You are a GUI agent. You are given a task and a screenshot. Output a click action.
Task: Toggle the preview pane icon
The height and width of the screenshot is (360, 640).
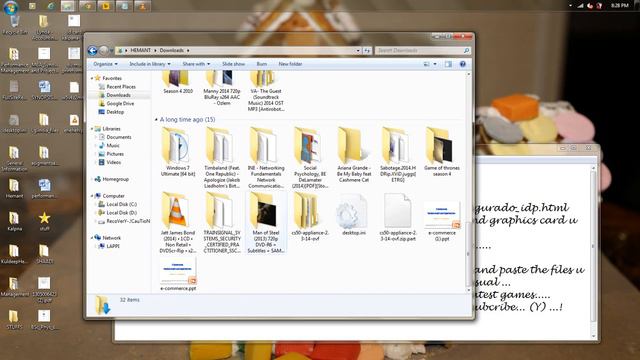(x=448, y=64)
